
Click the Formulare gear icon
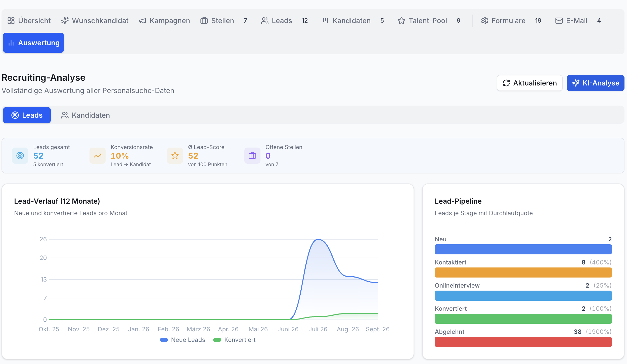(x=484, y=21)
